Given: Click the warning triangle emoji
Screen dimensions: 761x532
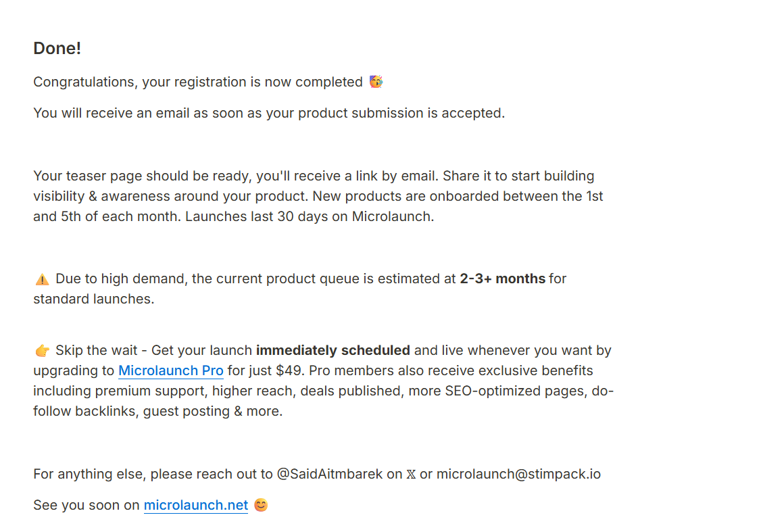Looking at the screenshot, I should point(42,279).
